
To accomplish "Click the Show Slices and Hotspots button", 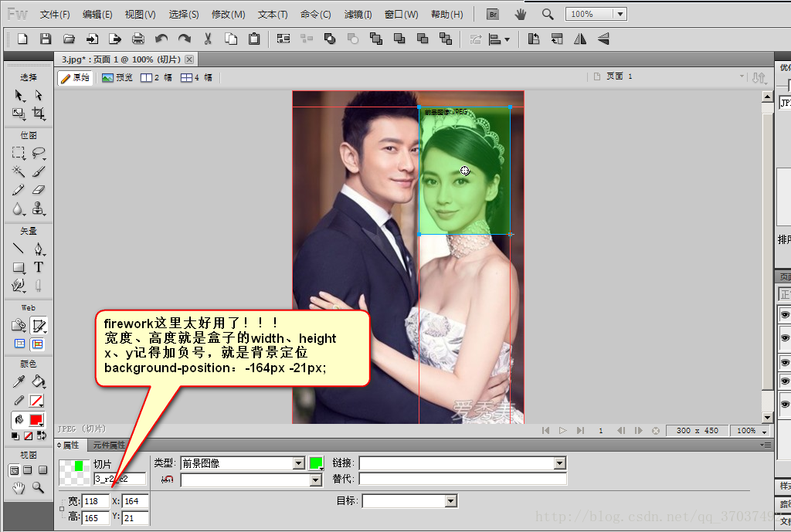I will (37, 344).
